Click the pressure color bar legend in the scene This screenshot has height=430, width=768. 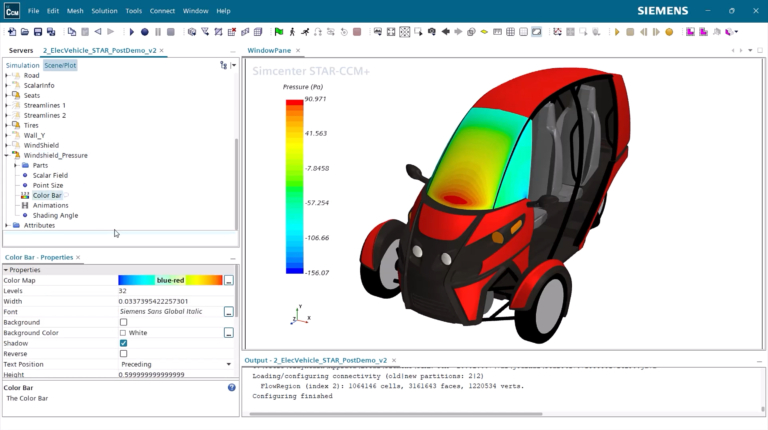click(x=294, y=186)
